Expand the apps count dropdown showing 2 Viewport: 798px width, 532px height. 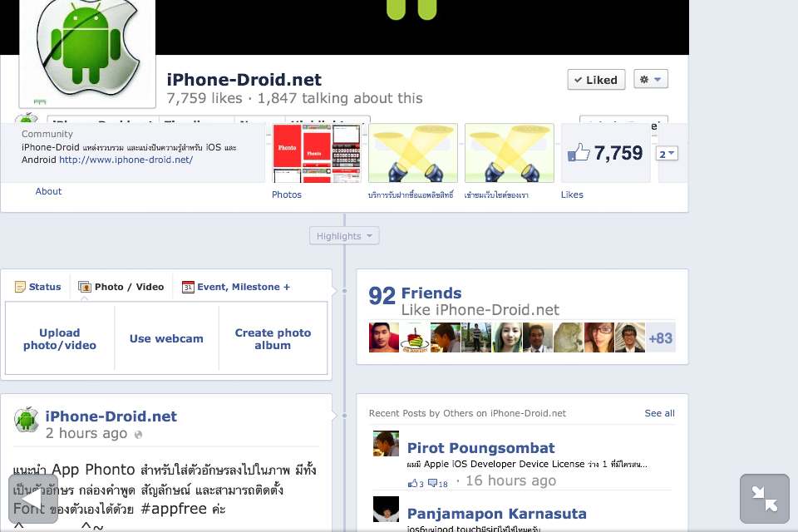coord(667,154)
